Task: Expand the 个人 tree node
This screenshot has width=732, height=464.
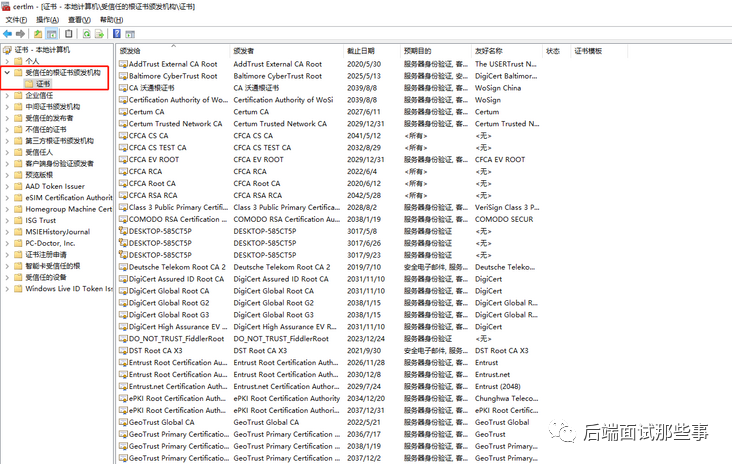Action: [7, 61]
